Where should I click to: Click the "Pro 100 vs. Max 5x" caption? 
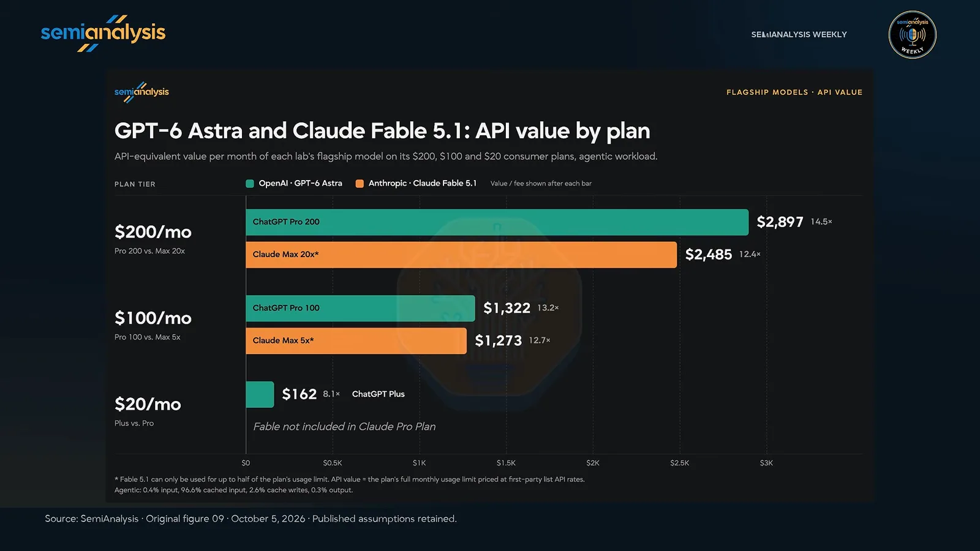(x=147, y=337)
